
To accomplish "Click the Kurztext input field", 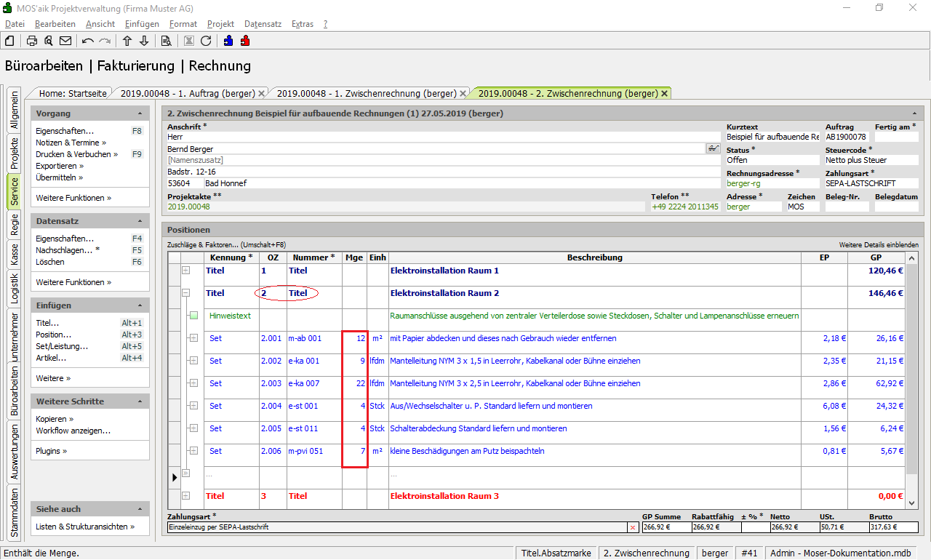I will [x=772, y=137].
